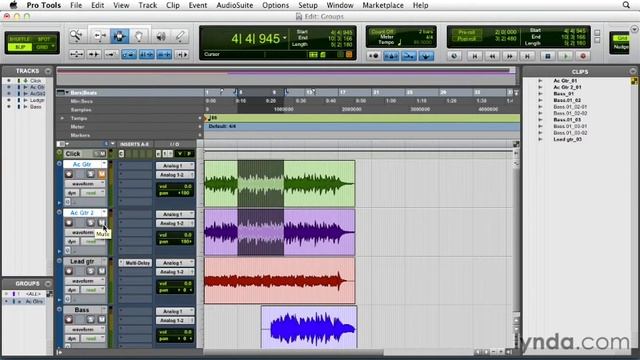This screenshot has height=360, width=640.
Task: Select the Selector tool
Action: pyautogui.click(x=119, y=36)
